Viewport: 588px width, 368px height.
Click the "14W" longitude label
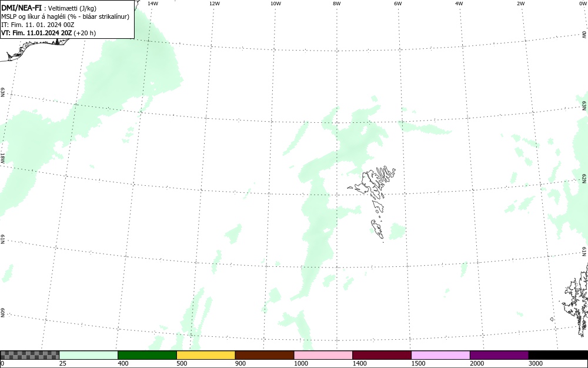point(153,4)
